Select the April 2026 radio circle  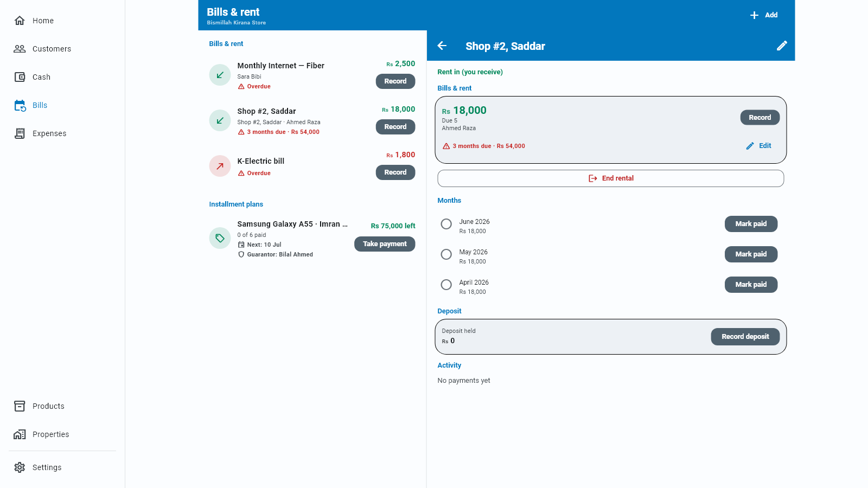pos(446,285)
